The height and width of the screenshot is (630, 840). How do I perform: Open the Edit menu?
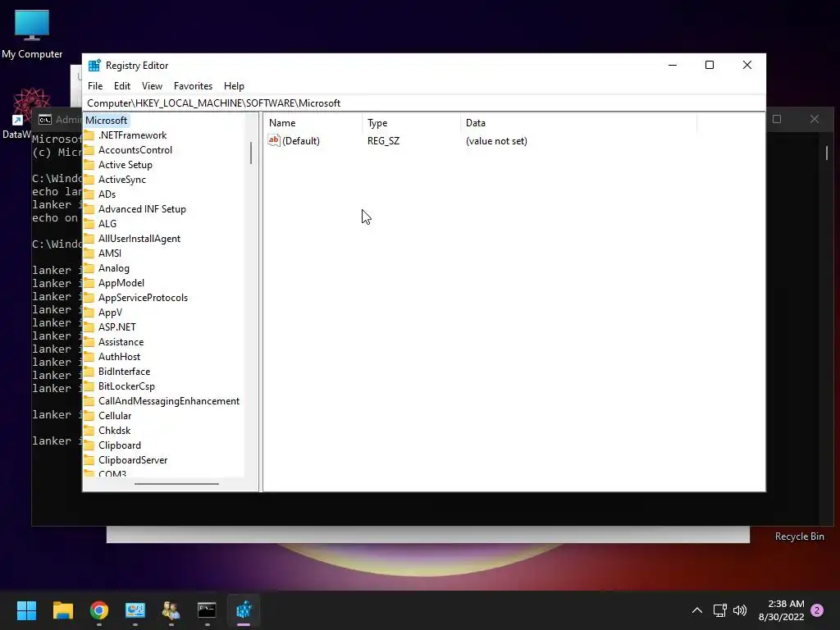pos(121,86)
